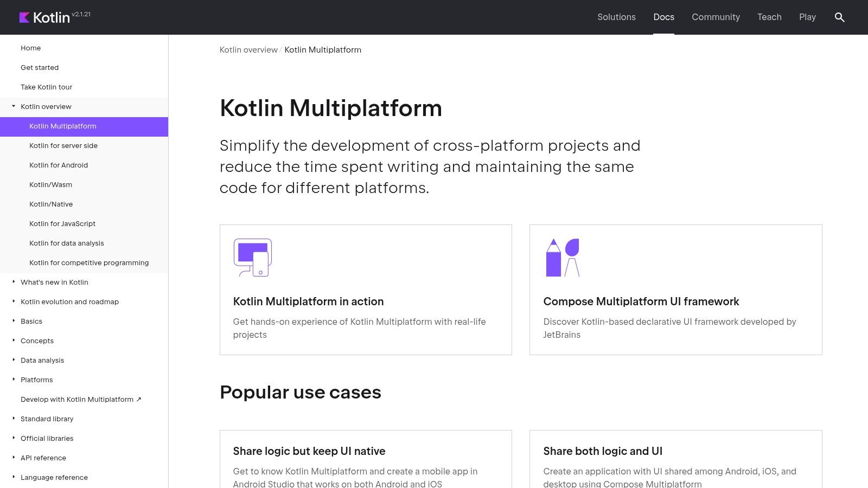Go to the Teach section

769,17
